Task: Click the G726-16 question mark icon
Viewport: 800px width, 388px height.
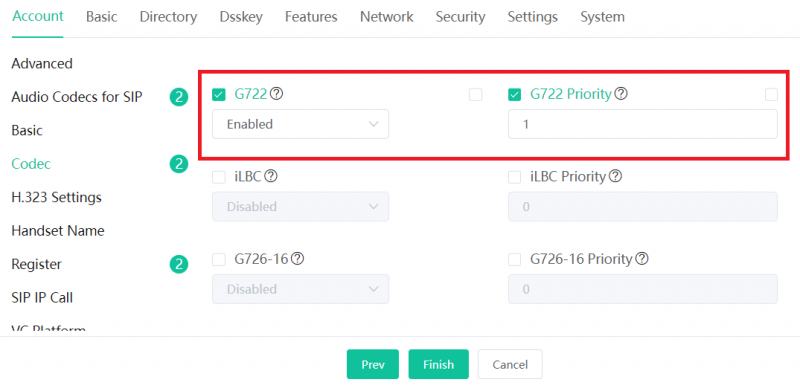Action: tap(297, 259)
